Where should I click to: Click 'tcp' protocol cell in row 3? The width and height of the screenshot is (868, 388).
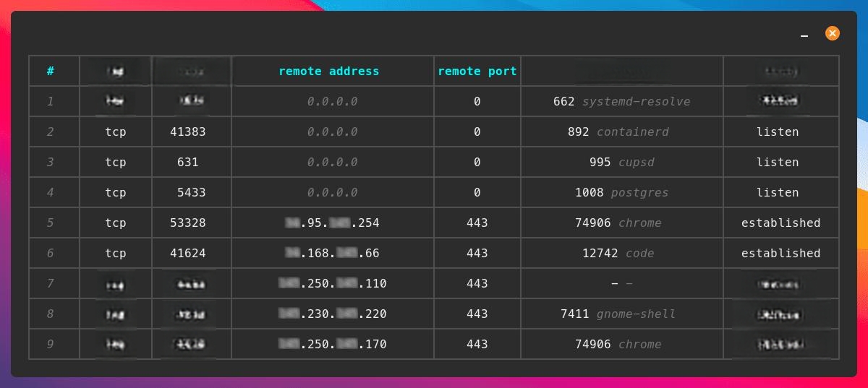click(116, 162)
